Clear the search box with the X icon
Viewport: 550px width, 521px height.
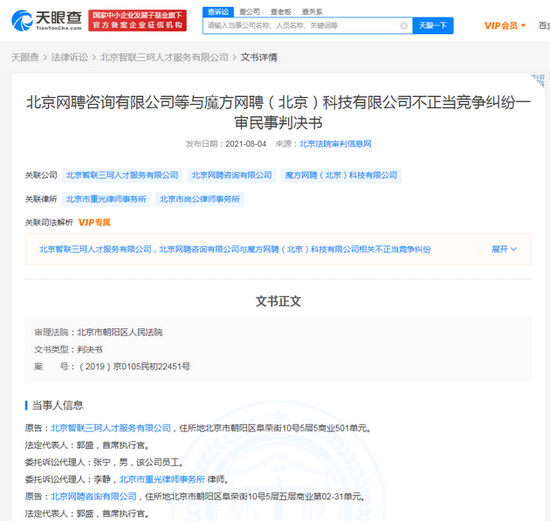pyautogui.click(x=404, y=26)
